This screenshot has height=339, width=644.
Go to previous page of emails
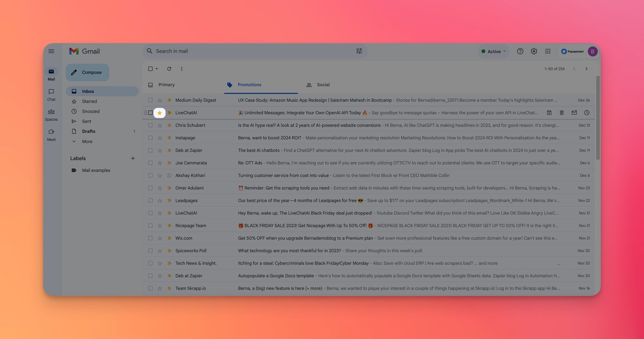574,69
